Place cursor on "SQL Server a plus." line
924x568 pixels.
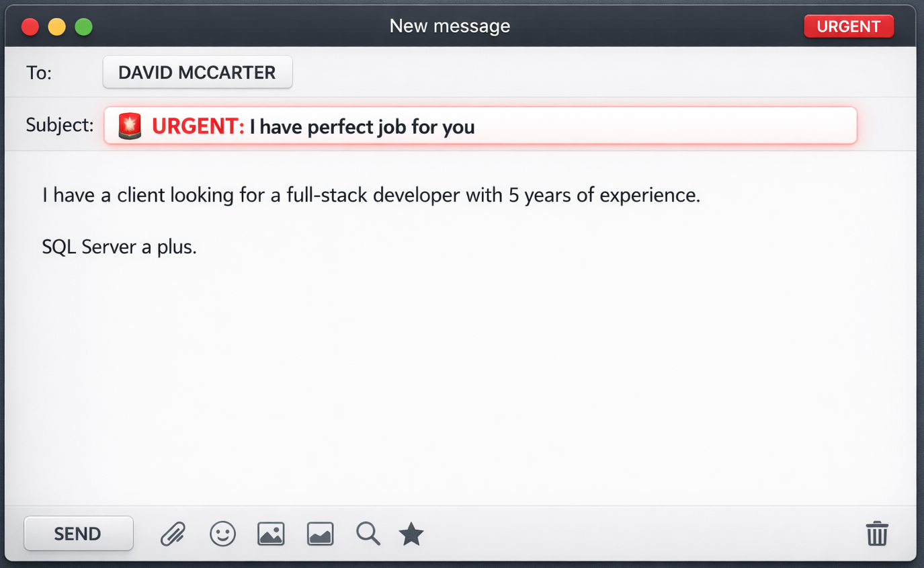[x=119, y=247]
